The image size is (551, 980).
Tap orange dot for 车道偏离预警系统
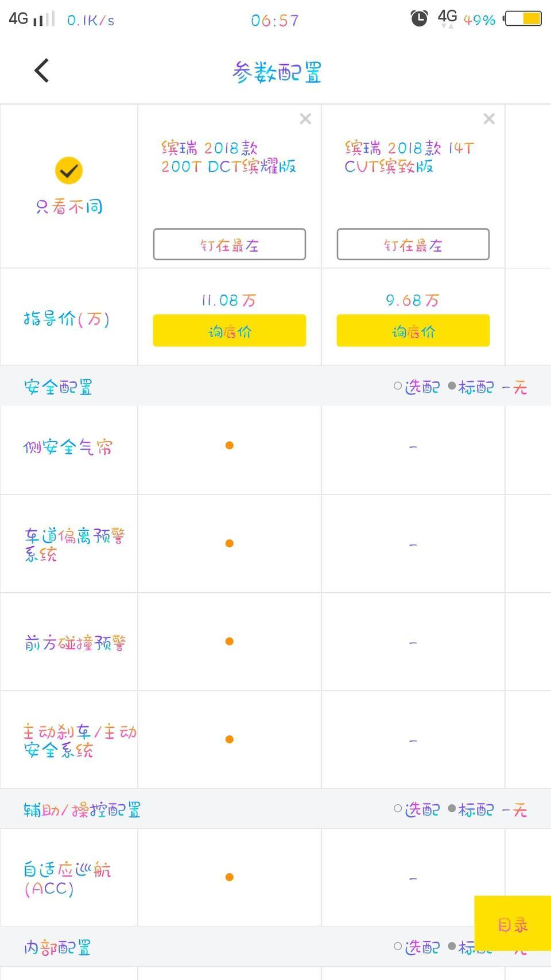tap(229, 543)
